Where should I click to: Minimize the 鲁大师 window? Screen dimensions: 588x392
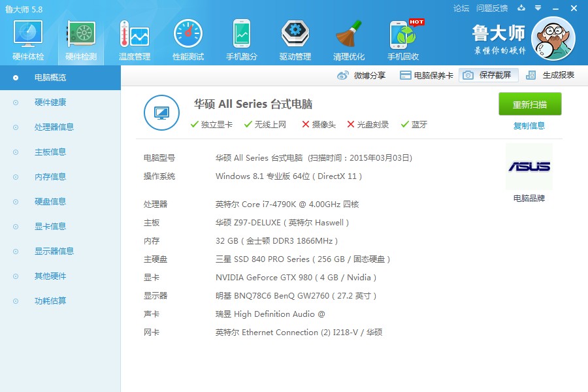556,8
